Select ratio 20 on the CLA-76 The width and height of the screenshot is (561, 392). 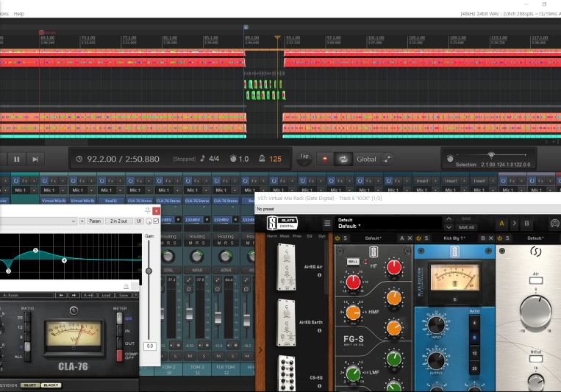click(x=27, y=317)
